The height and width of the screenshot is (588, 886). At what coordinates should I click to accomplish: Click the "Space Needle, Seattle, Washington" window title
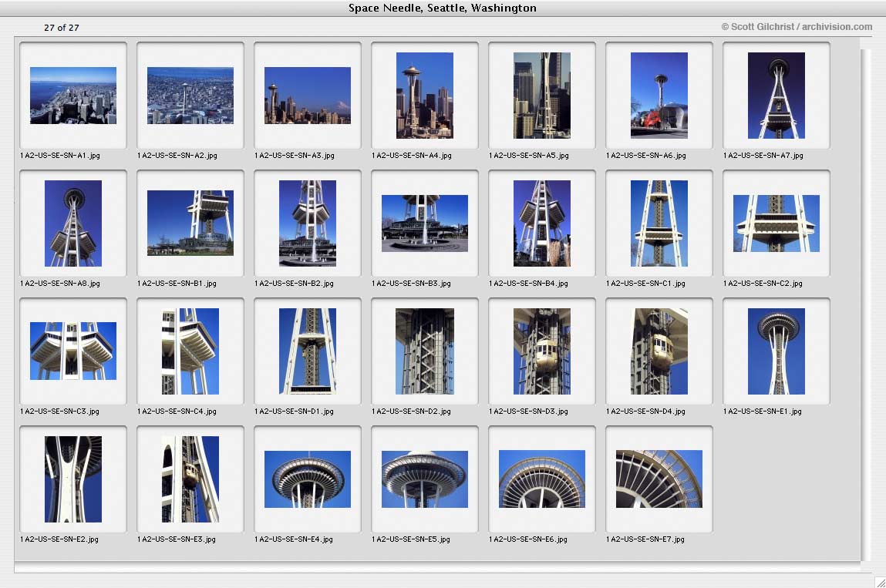(443, 8)
